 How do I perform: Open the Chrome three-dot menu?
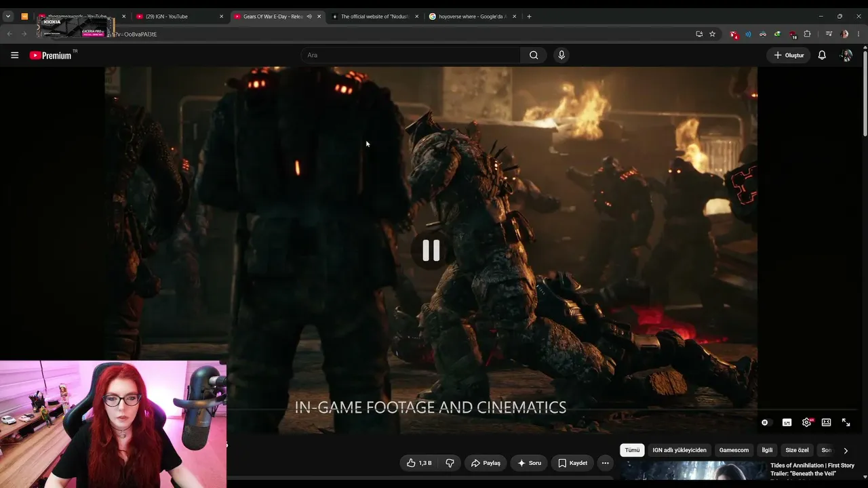point(859,34)
